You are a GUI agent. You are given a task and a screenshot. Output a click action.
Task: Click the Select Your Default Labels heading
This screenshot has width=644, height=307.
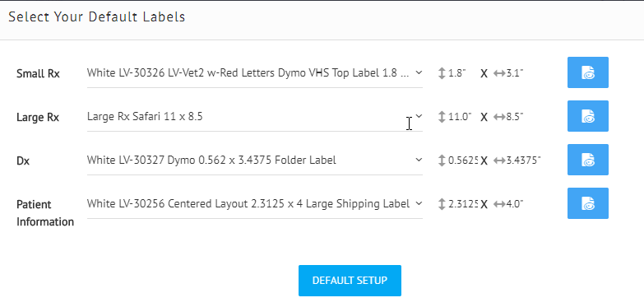(x=97, y=16)
